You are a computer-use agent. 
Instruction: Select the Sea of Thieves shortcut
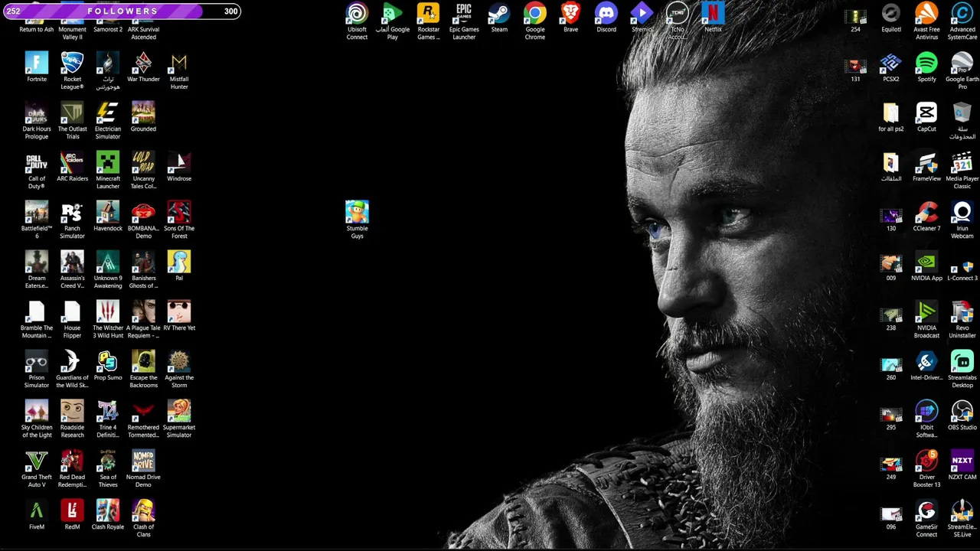[108, 461]
